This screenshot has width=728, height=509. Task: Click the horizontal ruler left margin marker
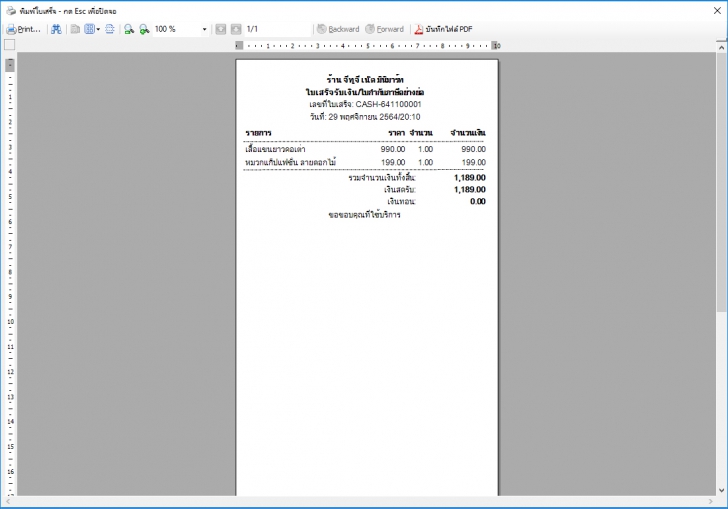(239, 46)
